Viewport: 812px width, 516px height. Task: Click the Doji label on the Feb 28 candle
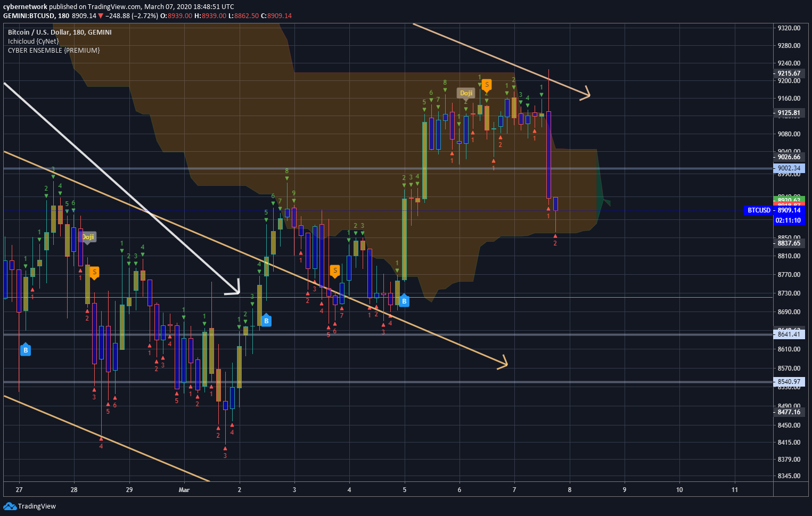pyautogui.click(x=88, y=237)
